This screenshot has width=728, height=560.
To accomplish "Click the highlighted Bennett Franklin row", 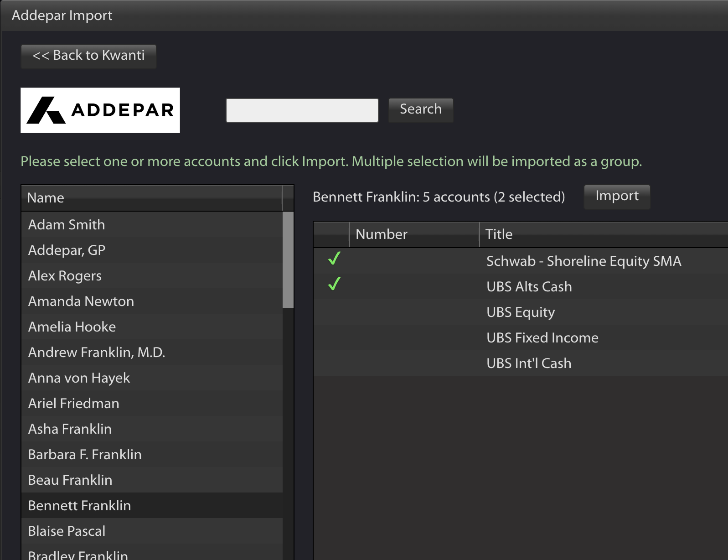I will click(152, 505).
